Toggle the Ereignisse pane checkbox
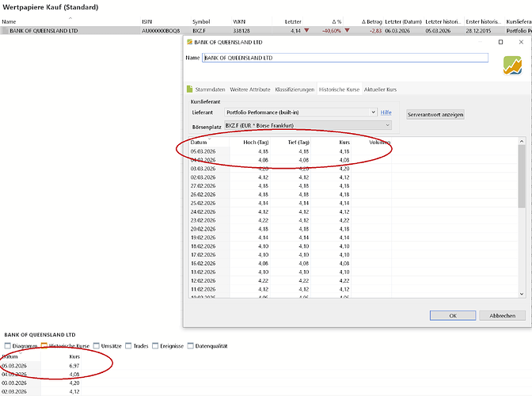This screenshot has width=532, height=396. click(x=155, y=346)
